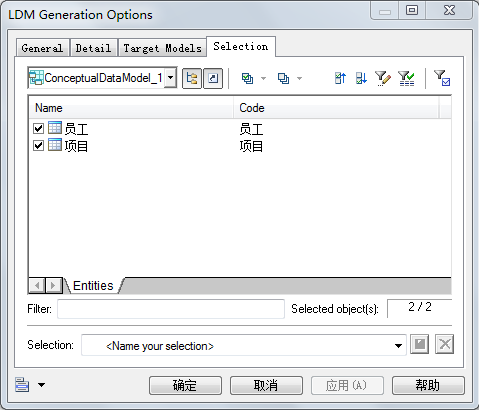479x410 pixels.
Task: Move selected items to top icon
Action: pos(340,79)
